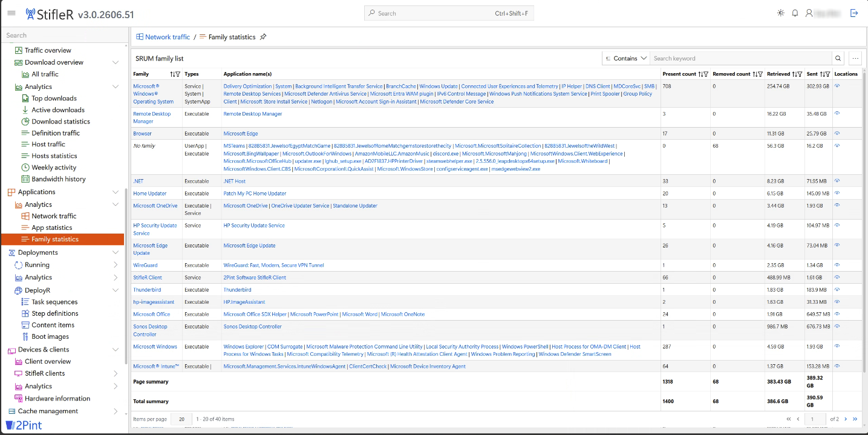
Task: Open Hardware information in the sidebar
Action: pyautogui.click(x=57, y=398)
